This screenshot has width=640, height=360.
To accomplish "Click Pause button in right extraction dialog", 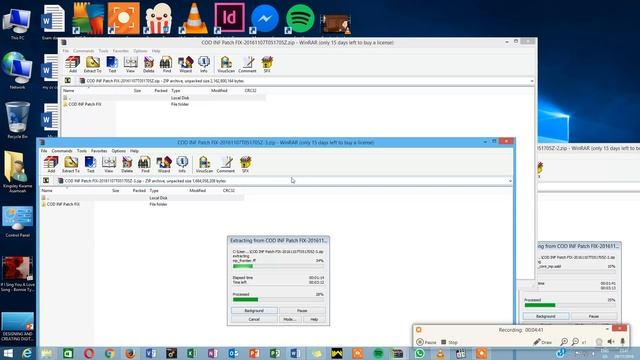I will [x=594, y=316].
